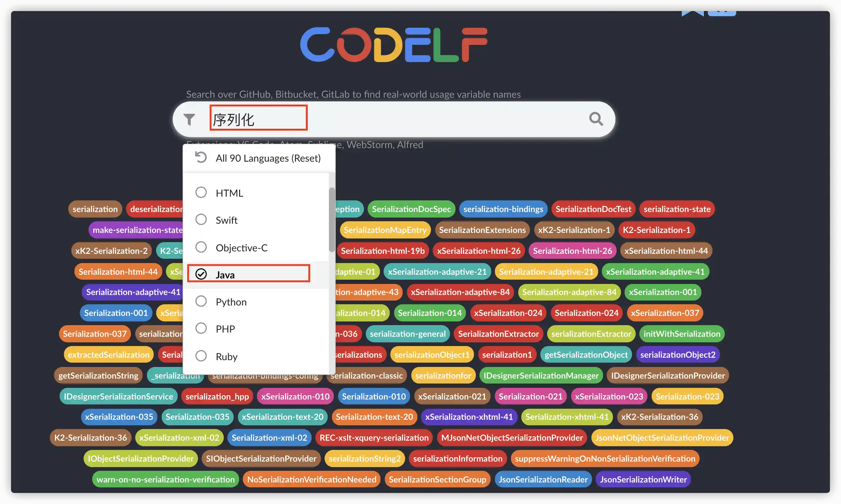Click the WebStorm extension link
841x504 pixels.
[369, 145]
